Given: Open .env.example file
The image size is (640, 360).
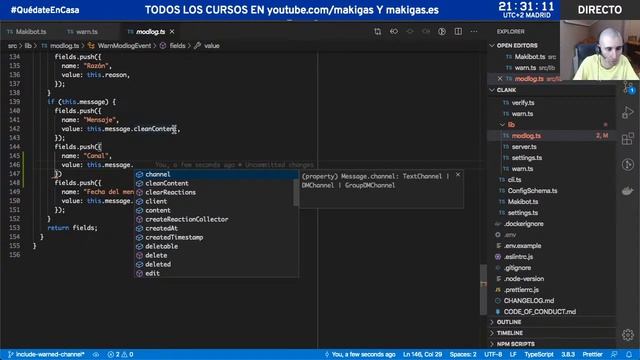Looking at the screenshot, I should (x=522, y=246).
